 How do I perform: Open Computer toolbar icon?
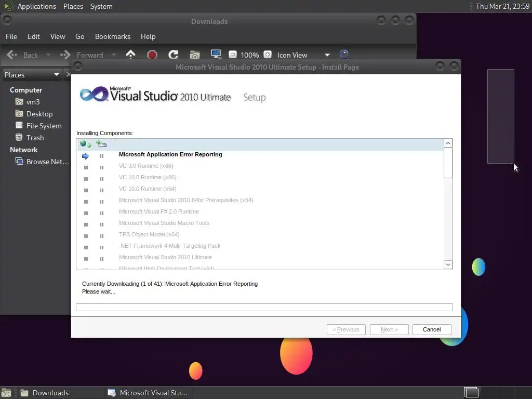coord(216,54)
